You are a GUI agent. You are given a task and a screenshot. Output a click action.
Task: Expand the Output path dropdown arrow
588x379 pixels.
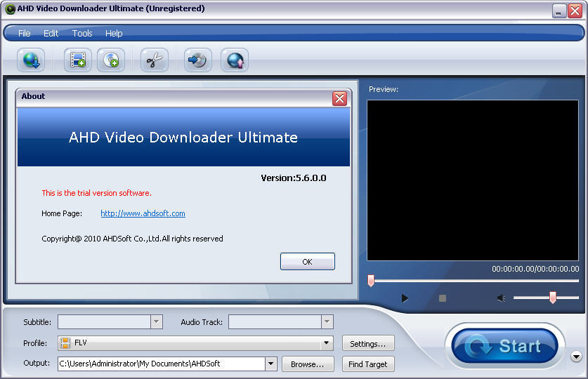tap(270, 364)
